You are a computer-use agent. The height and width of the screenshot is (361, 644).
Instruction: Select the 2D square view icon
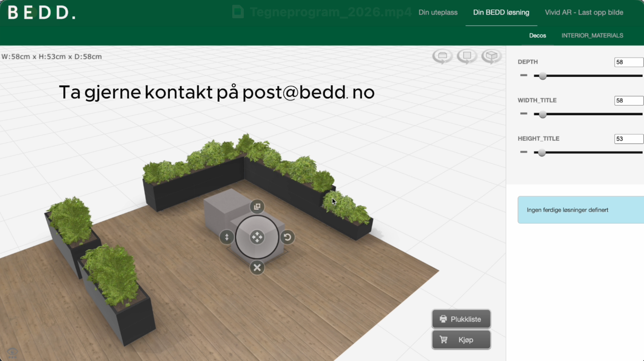466,56
